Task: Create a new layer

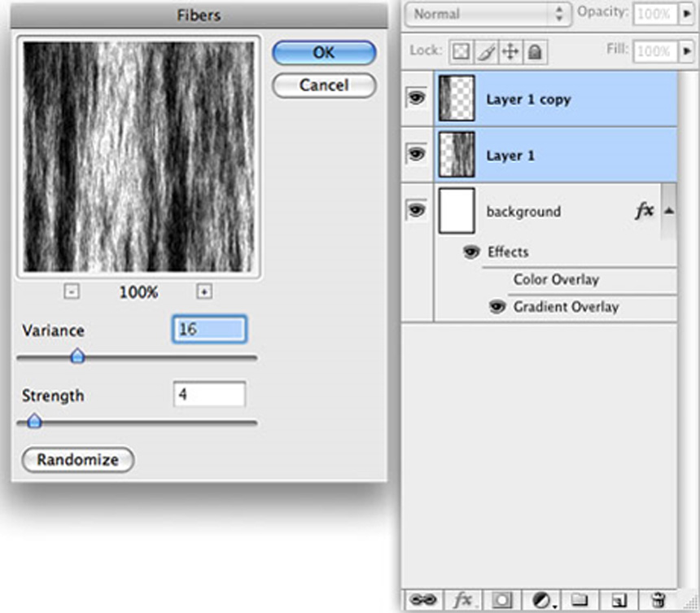Action: [x=618, y=600]
